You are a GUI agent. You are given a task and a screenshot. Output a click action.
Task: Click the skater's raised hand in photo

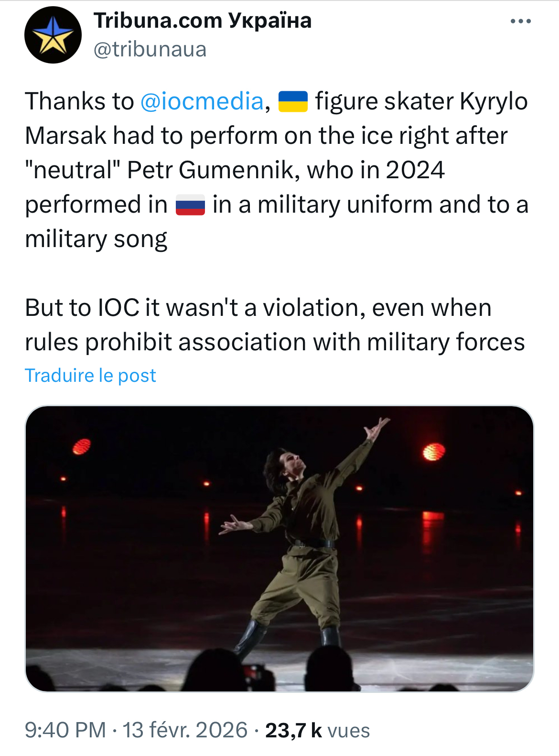378,427
